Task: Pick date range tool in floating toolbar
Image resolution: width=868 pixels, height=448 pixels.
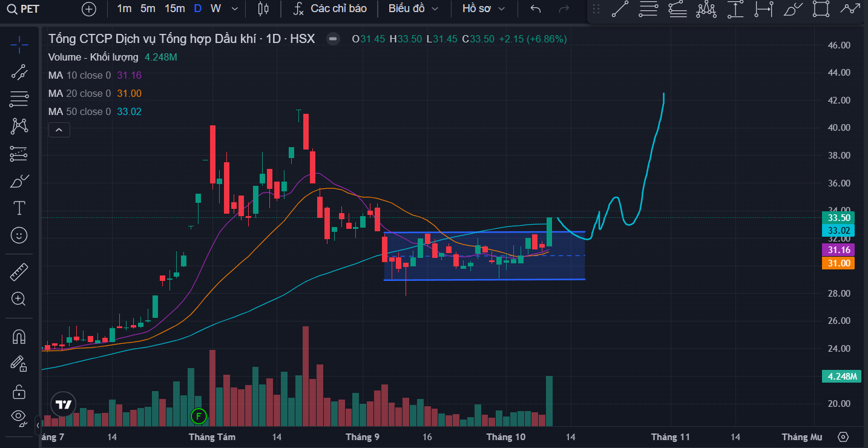Action: (x=764, y=9)
